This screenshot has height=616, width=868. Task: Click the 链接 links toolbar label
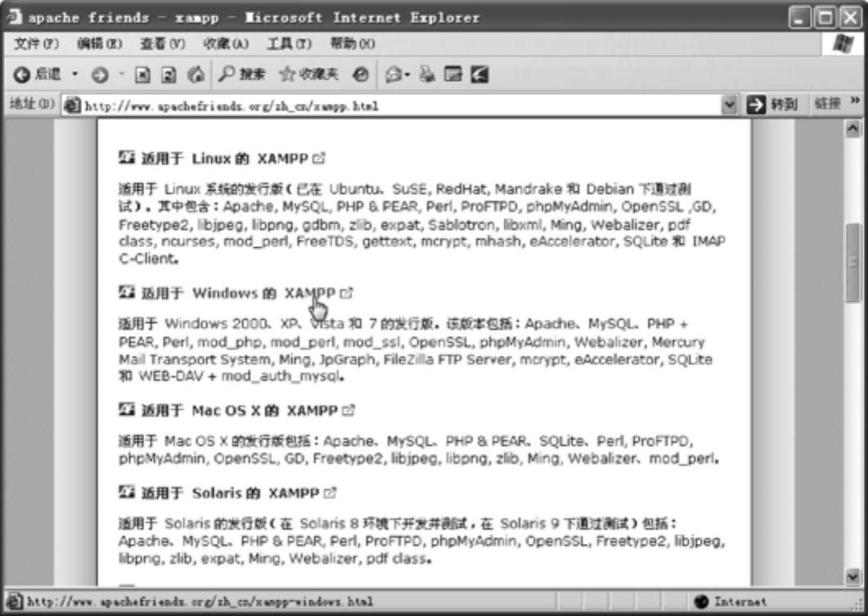coord(828,104)
